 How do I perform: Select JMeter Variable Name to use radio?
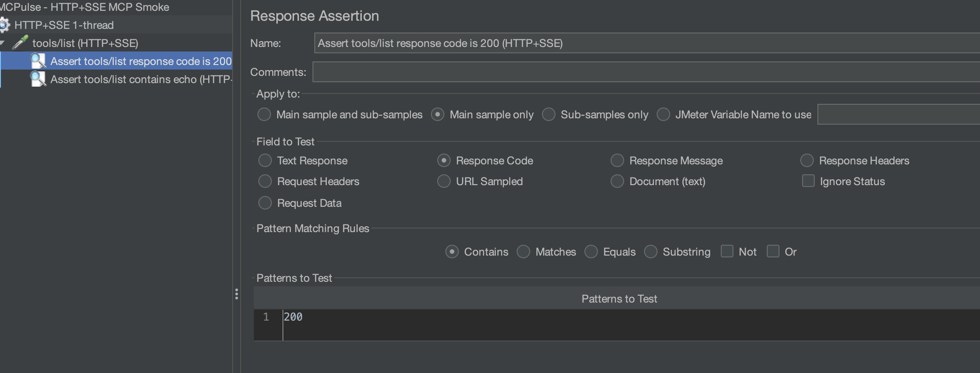click(663, 114)
